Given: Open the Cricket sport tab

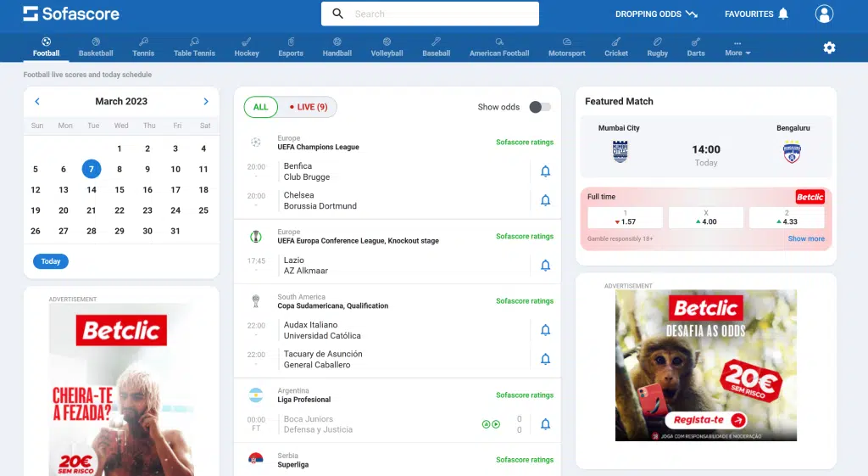Looking at the screenshot, I should (x=616, y=48).
